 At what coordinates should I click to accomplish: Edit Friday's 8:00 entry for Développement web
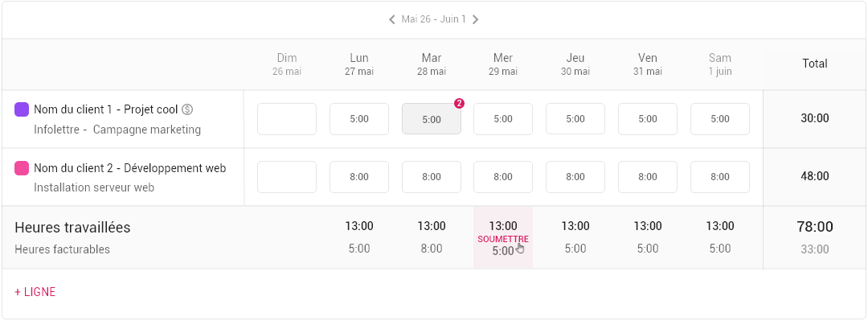(648, 177)
